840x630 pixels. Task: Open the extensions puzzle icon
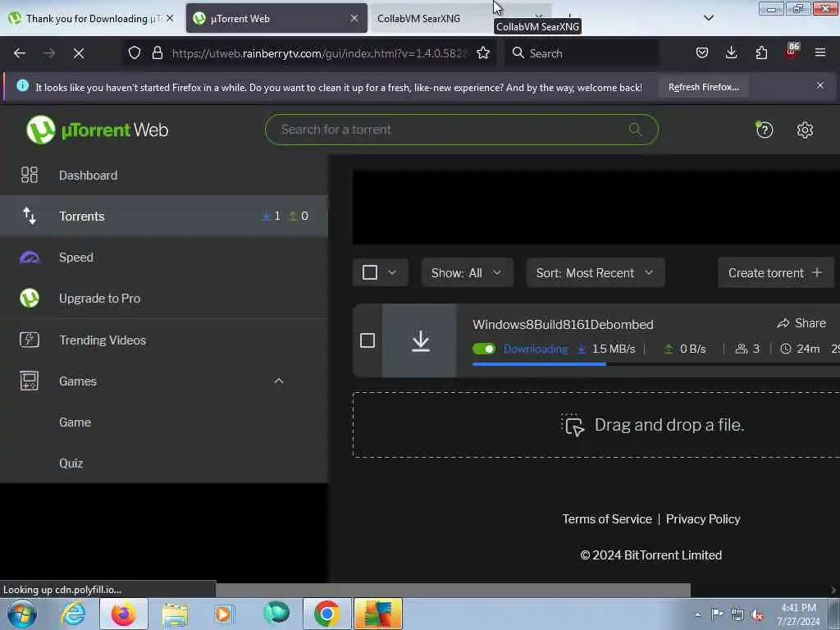click(761, 53)
